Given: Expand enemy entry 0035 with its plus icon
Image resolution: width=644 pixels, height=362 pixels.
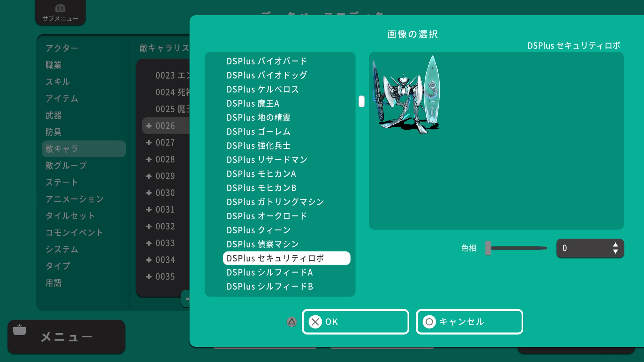Looking at the screenshot, I should [x=149, y=277].
